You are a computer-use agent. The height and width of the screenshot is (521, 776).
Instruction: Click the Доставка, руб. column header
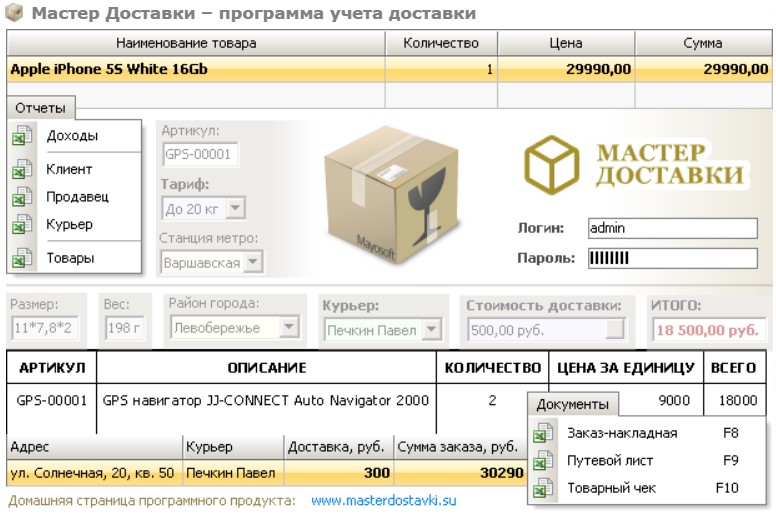(x=338, y=447)
